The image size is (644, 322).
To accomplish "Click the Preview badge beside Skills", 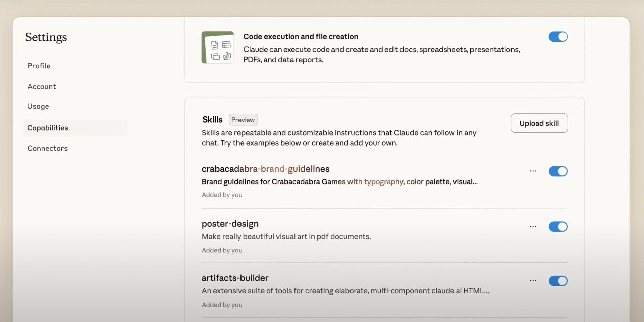I will [x=243, y=120].
